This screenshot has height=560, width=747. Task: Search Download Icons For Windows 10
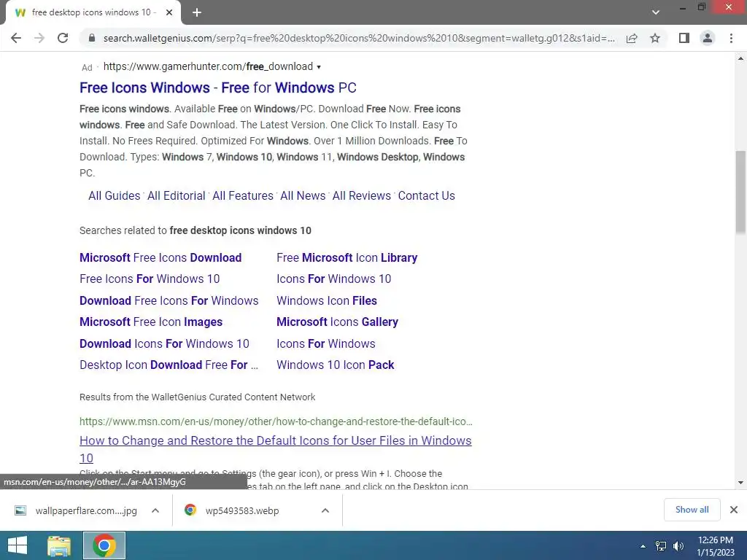[164, 344]
